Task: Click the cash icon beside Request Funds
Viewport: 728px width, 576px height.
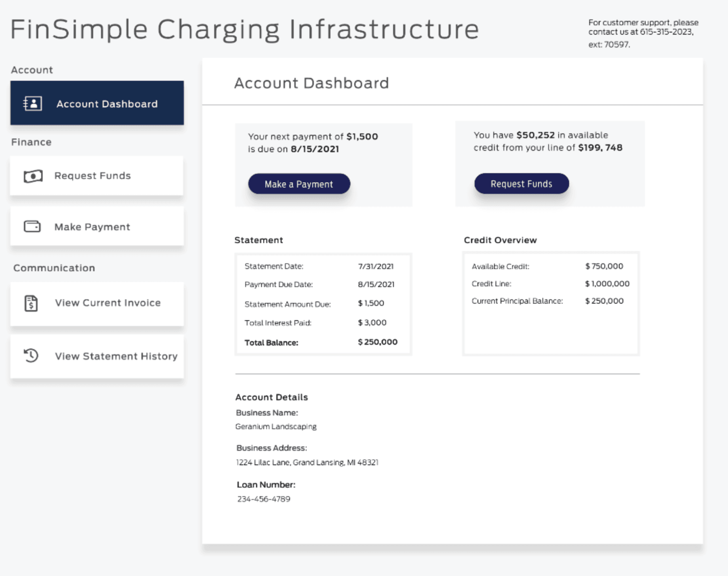Action: coord(33,176)
